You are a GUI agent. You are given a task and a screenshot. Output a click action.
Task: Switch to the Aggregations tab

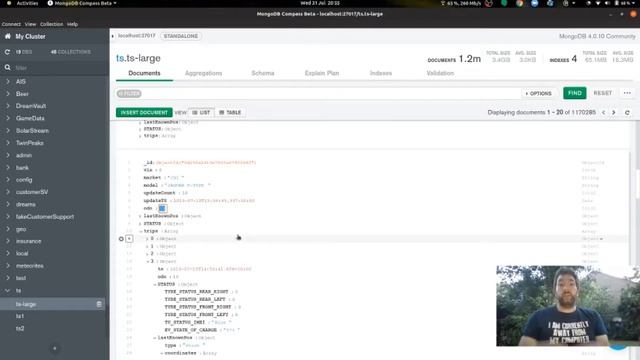203,73
